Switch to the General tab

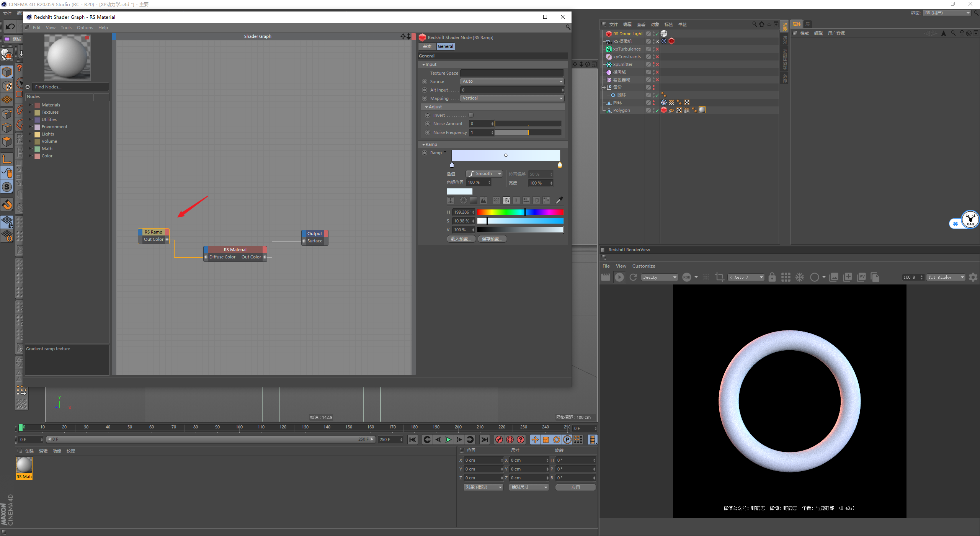pyautogui.click(x=445, y=46)
